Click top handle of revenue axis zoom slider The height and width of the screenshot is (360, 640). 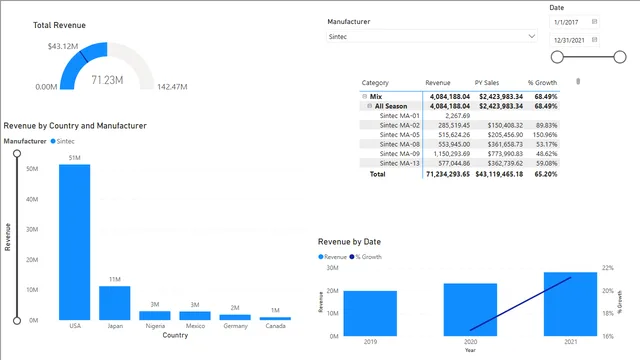point(17,153)
